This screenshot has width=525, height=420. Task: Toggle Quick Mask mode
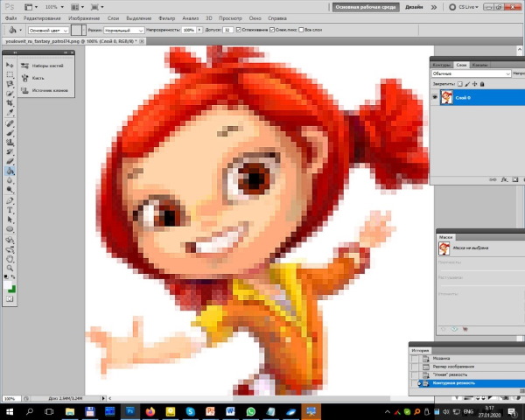[10, 298]
